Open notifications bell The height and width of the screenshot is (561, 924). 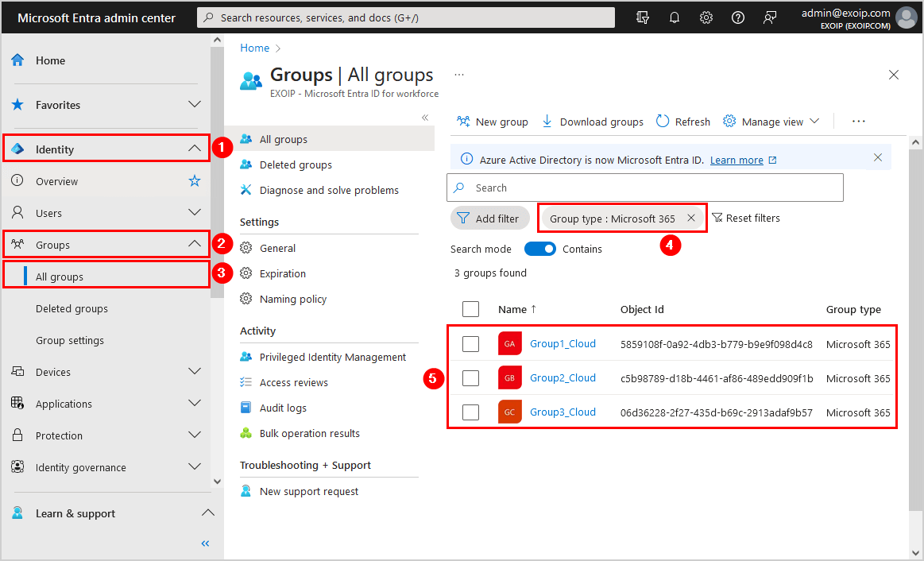pos(675,17)
